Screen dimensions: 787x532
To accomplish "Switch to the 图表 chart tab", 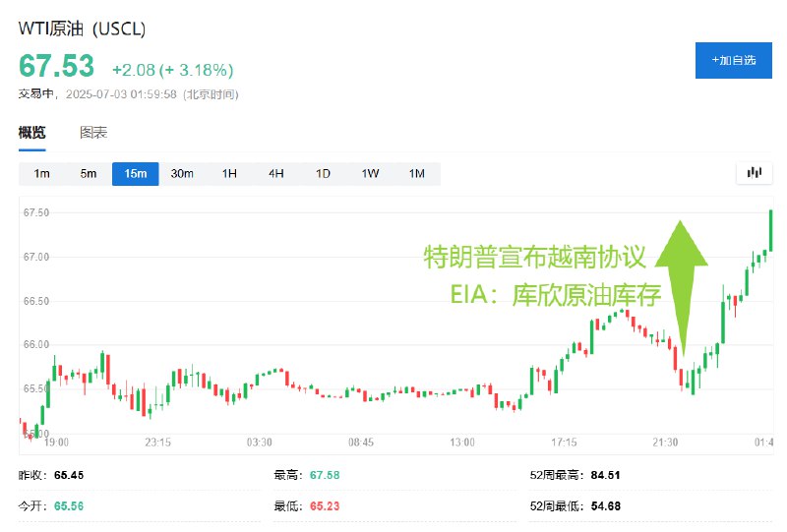I will [93, 133].
